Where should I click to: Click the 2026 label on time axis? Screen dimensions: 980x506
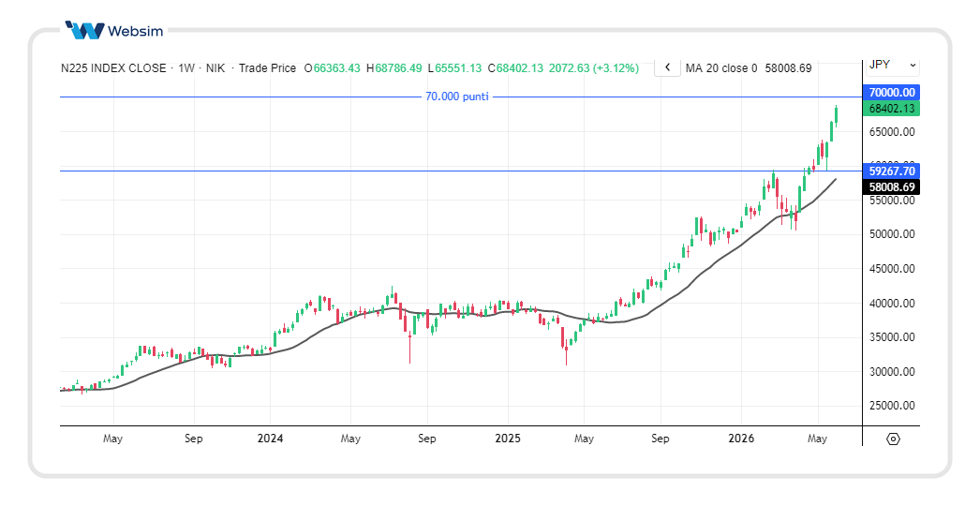click(741, 439)
